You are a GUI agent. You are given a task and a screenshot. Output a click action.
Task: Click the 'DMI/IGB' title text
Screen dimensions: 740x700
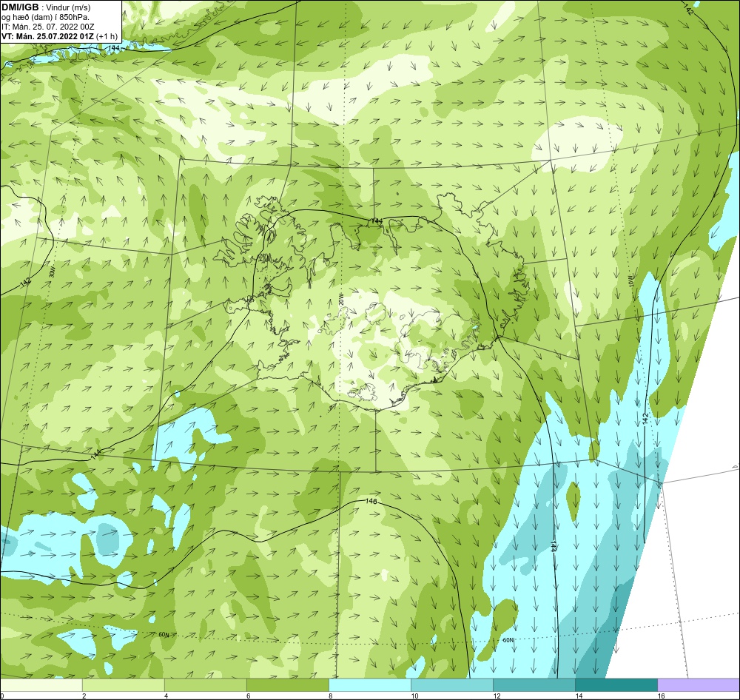[x=20, y=7]
